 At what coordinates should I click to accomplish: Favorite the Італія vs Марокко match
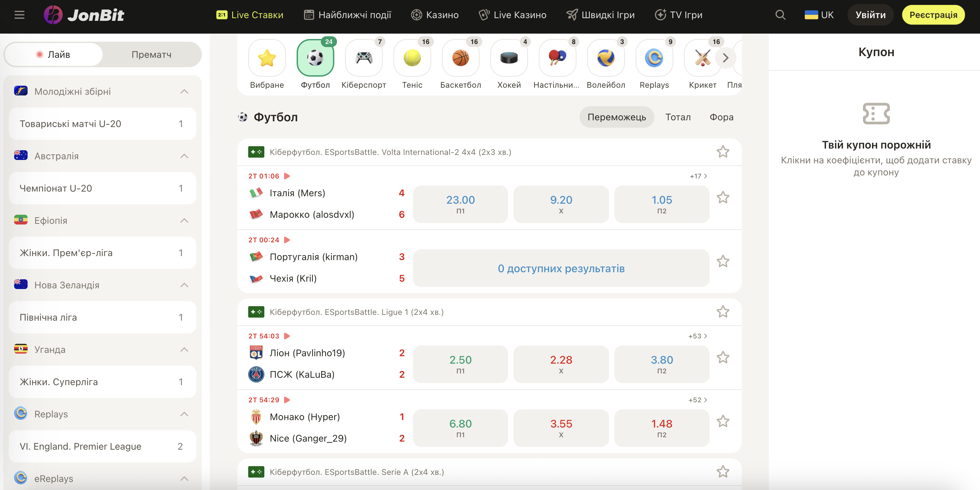[x=722, y=198]
